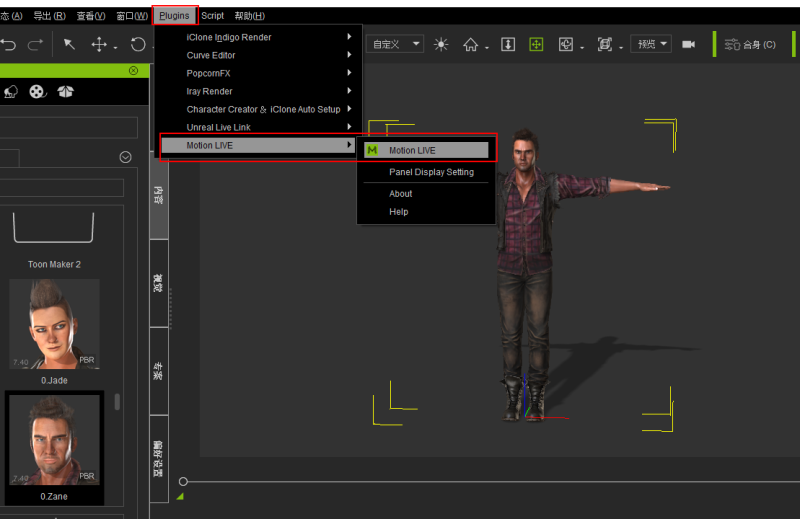Click the undo arrow in toolbar

pos(9,45)
